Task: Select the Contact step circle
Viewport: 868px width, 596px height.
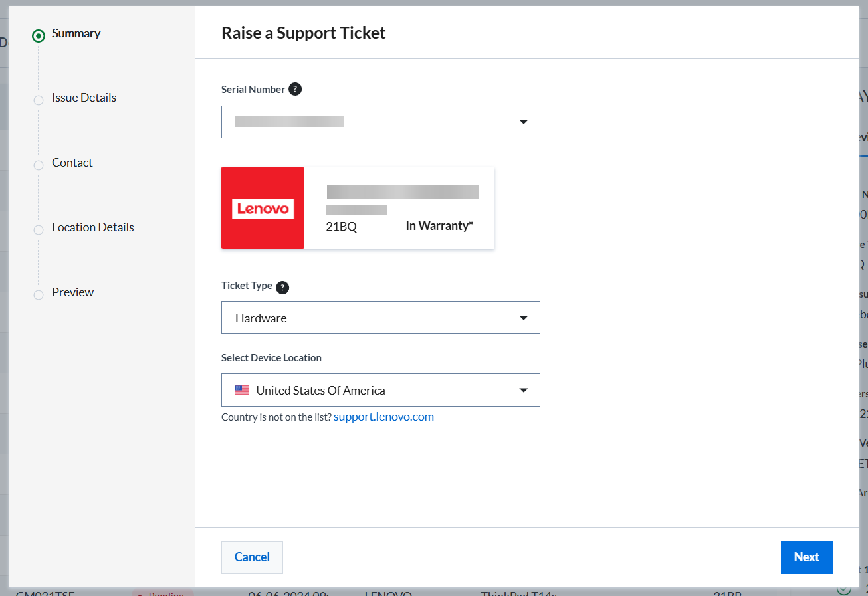Action: (39, 165)
